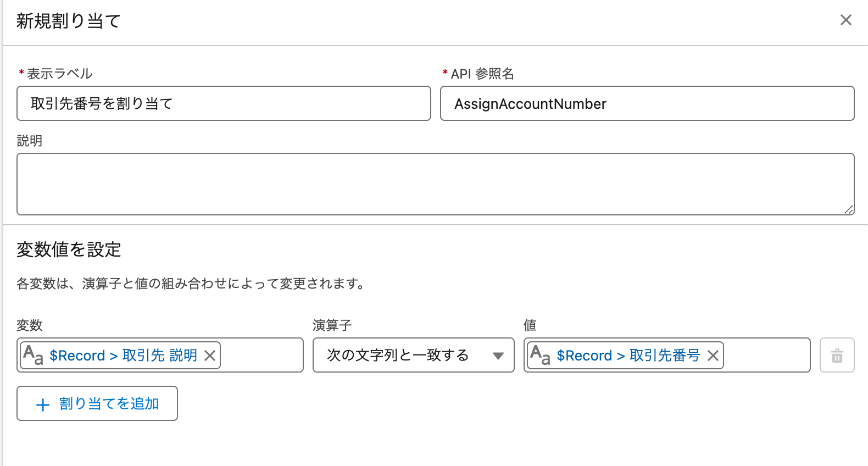Viewport: 868px width, 466px height.
Task: Click the API 参照名 field label
Action: (x=482, y=74)
